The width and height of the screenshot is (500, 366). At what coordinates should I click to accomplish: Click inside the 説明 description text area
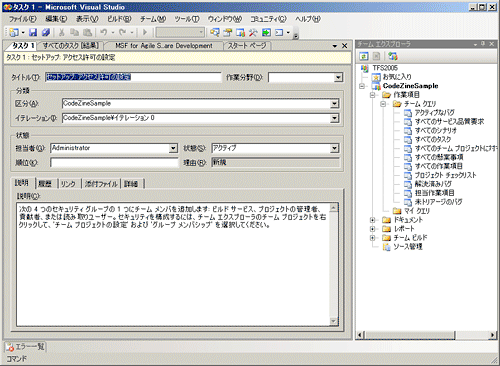tap(173, 264)
